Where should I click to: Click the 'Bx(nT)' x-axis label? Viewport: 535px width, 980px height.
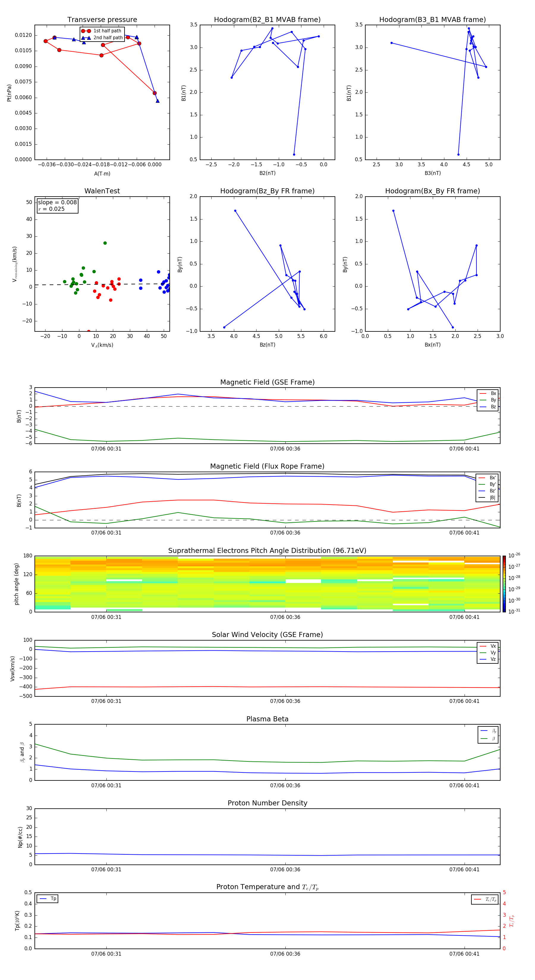click(x=432, y=345)
